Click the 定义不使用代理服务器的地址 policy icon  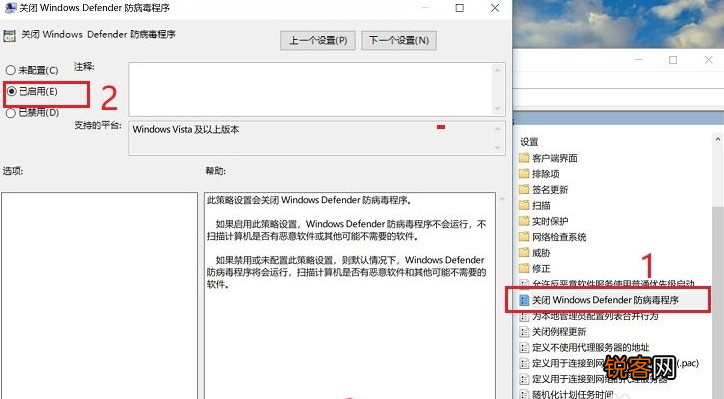(524, 347)
